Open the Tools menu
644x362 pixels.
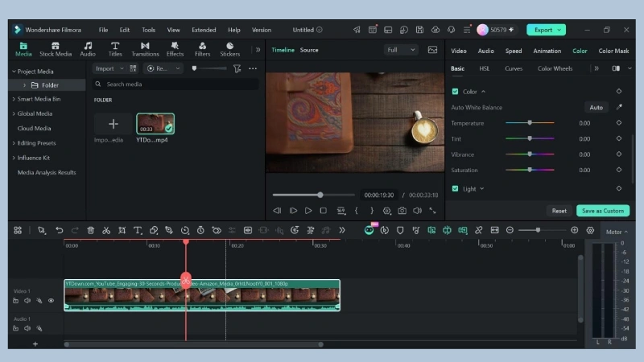(x=148, y=30)
